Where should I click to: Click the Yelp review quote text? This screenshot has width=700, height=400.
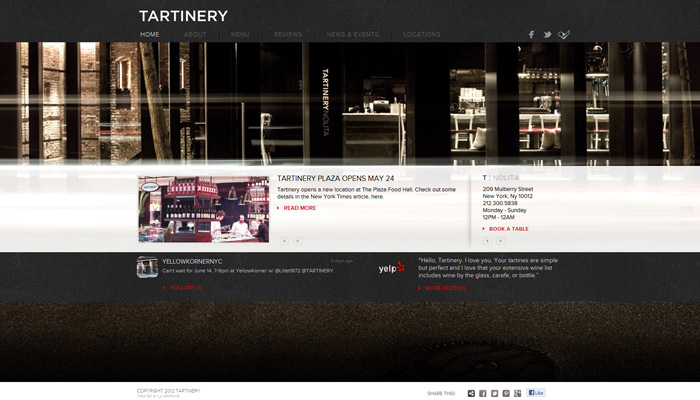pos(488,268)
